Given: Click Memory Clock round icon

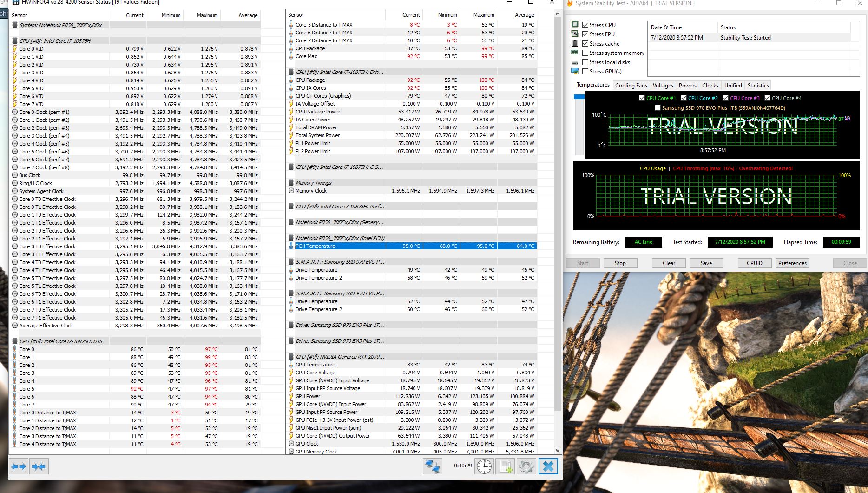Looking at the screenshot, I should click(291, 191).
